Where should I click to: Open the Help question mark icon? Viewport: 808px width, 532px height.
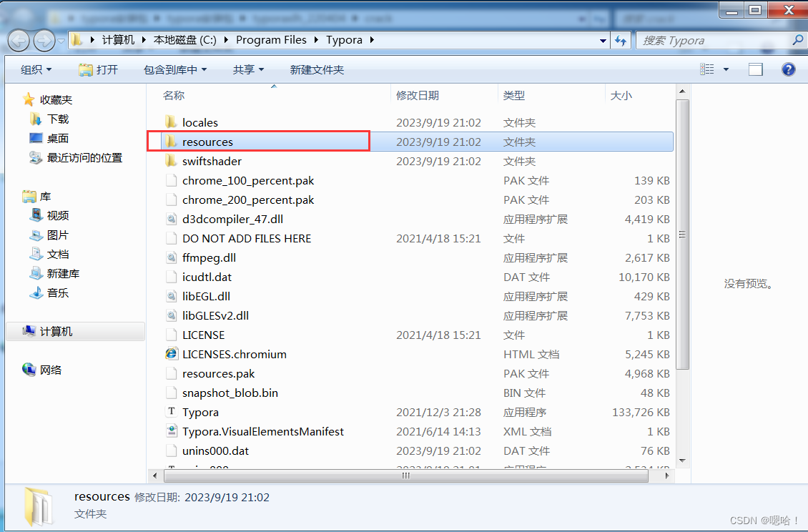[x=789, y=69]
